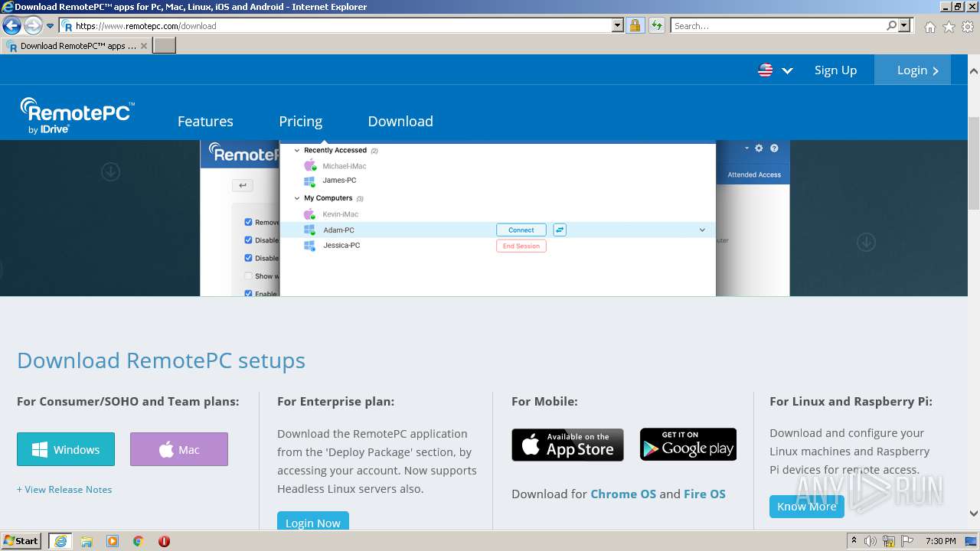
Task: Click the page vertical scrollbar thumb
Action: tap(973, 162)
